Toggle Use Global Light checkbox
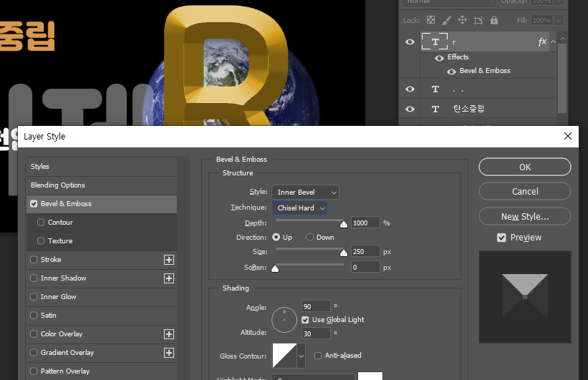 pos(305,320)
